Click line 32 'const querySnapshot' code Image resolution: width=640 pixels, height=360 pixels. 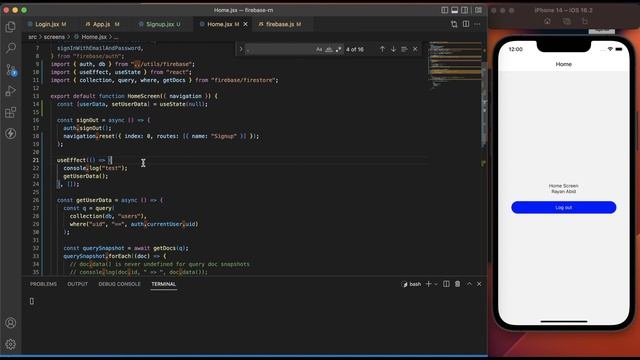126,248
